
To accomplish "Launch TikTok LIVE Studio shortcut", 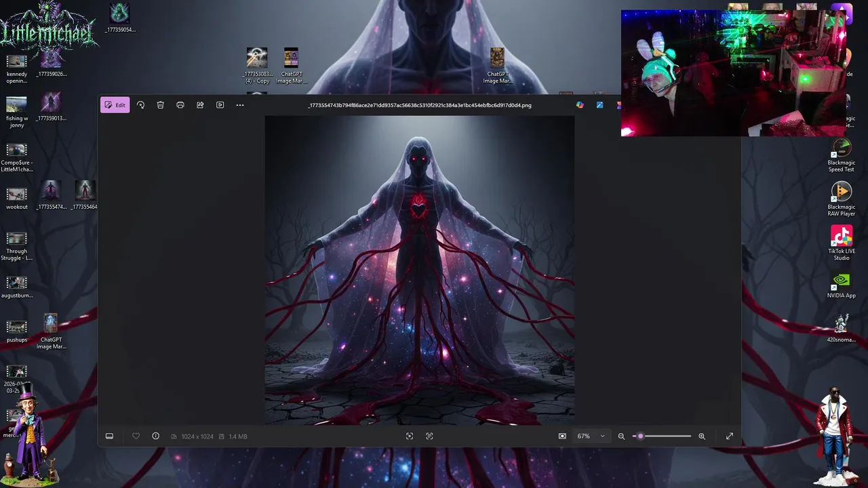I will coord(842,243).
